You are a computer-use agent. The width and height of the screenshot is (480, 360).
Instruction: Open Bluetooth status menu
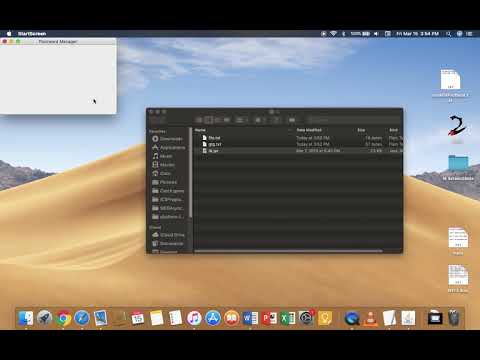tap(343, 34)
